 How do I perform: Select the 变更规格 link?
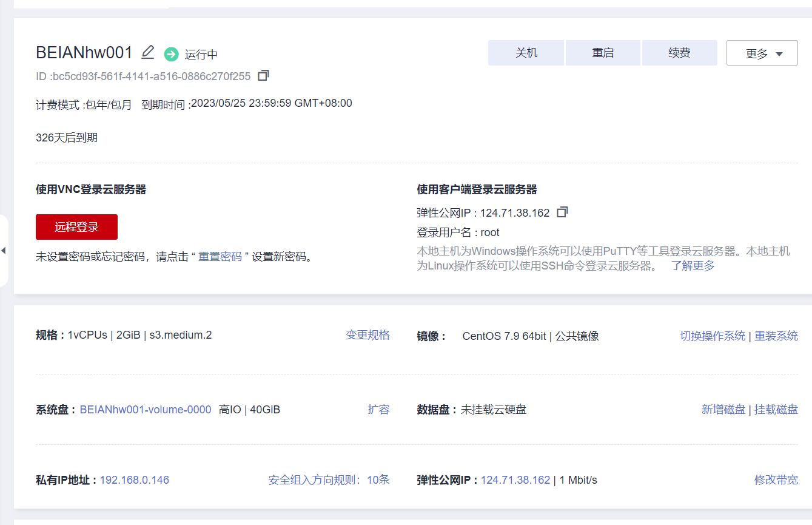click(367, 335)
